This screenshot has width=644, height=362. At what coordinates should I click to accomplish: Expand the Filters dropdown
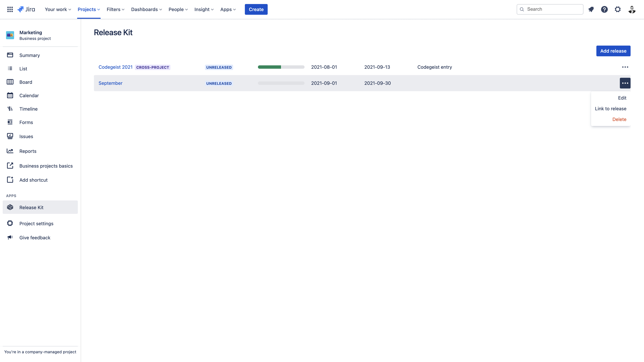click(x=116, y=10)
